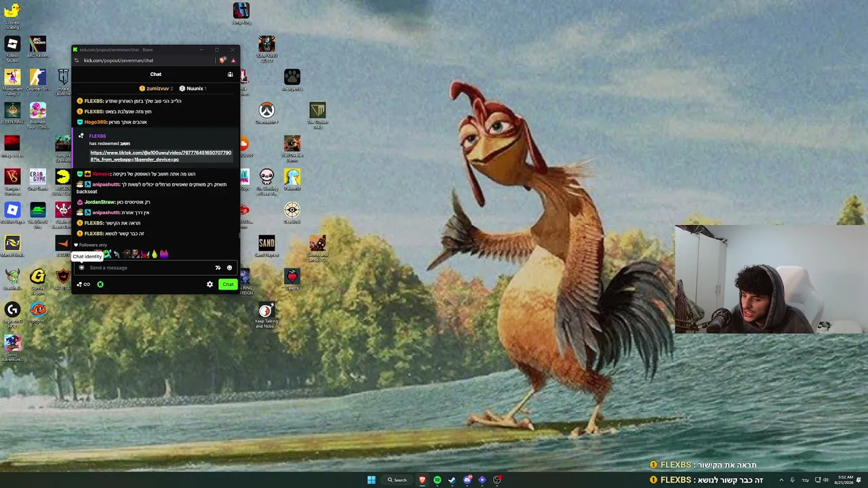Select the Gunfire Reborn desktop icon
This screenshot has width=868, height=488.
tap(38, 281)
